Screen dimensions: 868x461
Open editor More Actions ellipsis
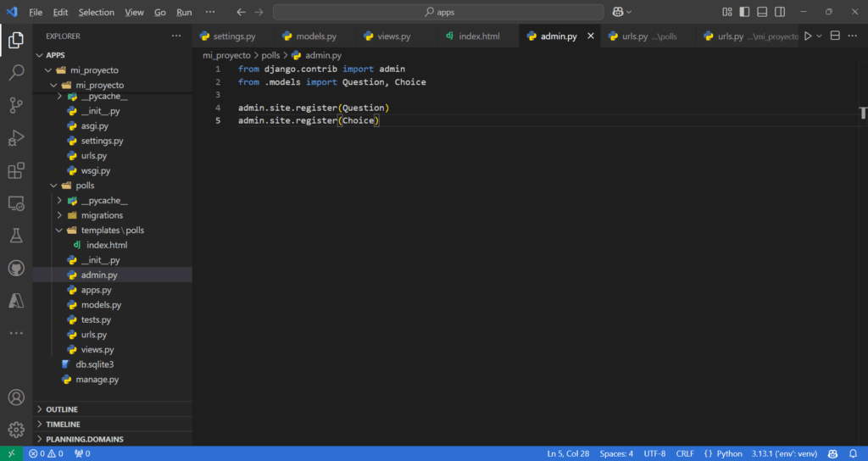(853, 36)
